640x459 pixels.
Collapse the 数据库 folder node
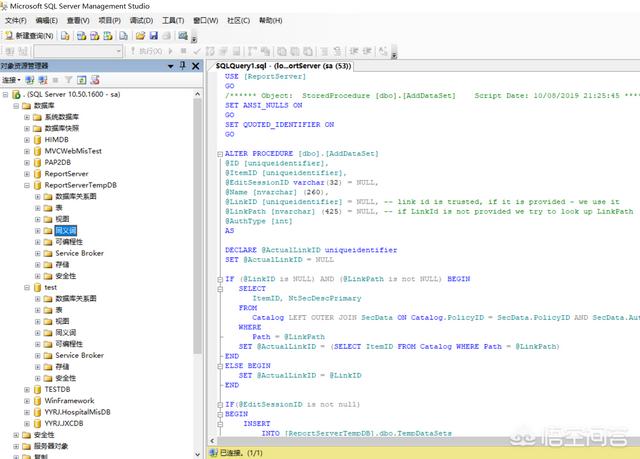point(16,106)
